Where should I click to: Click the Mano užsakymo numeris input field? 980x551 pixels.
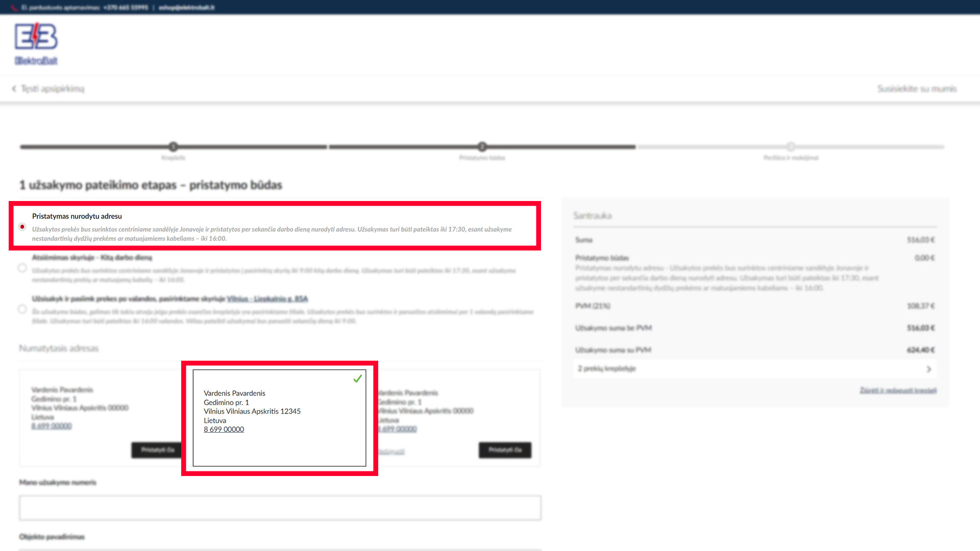coord(280,508)
